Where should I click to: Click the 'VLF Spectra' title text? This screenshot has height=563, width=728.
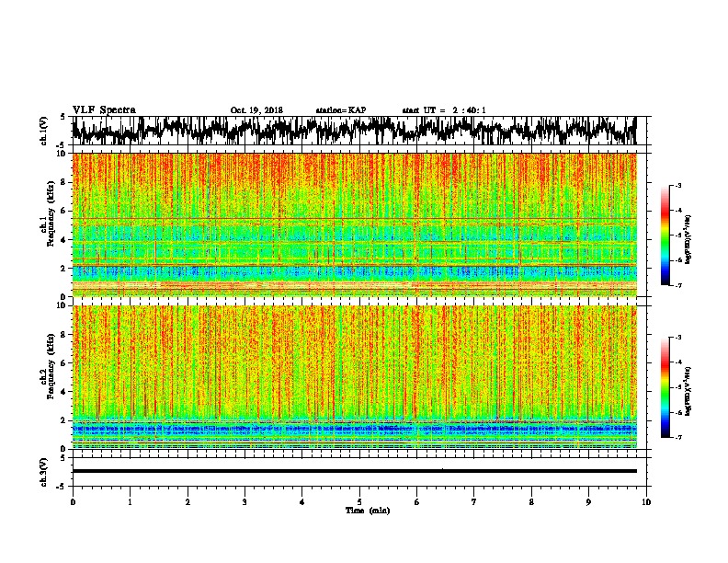click(x=104, y=110)
